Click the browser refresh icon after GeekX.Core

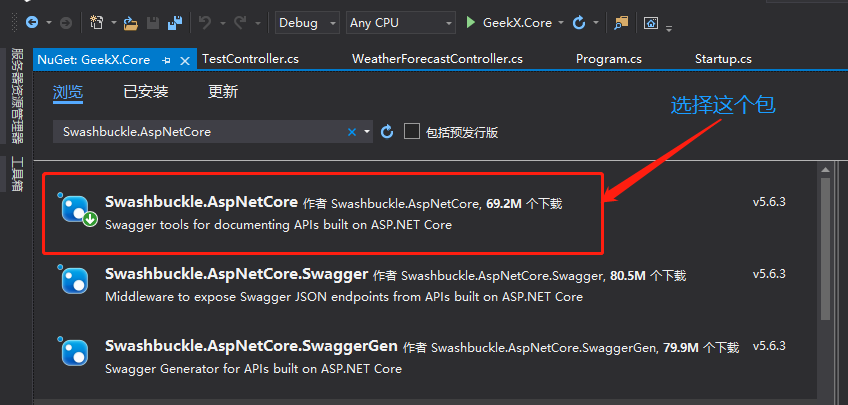point(579,23)
